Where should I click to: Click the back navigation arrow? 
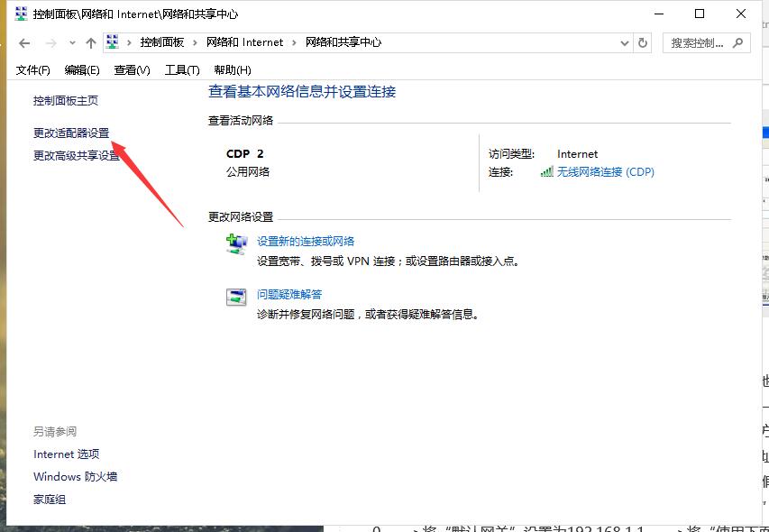[x=24, y=42]
